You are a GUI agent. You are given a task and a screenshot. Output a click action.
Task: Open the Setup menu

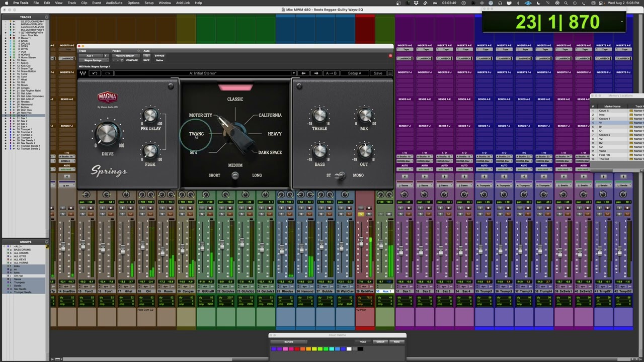coord(149,3)
